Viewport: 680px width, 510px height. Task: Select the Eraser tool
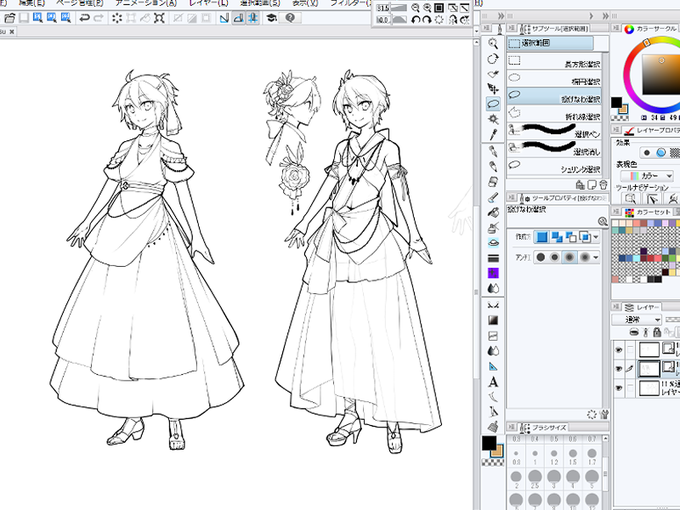[493, 181]
